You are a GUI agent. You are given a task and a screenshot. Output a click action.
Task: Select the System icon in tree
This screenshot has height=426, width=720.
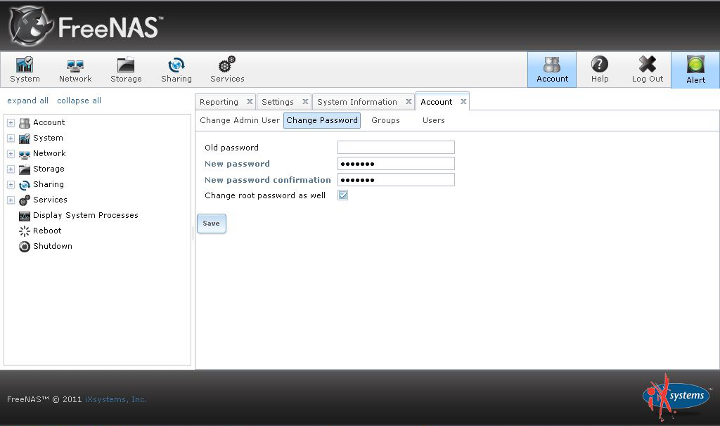(24, 138)
